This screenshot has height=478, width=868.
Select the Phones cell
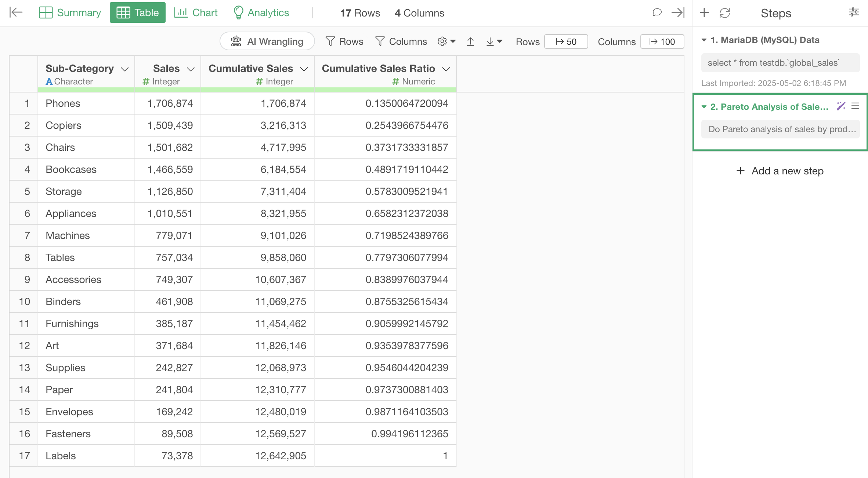tap(86, 103)
